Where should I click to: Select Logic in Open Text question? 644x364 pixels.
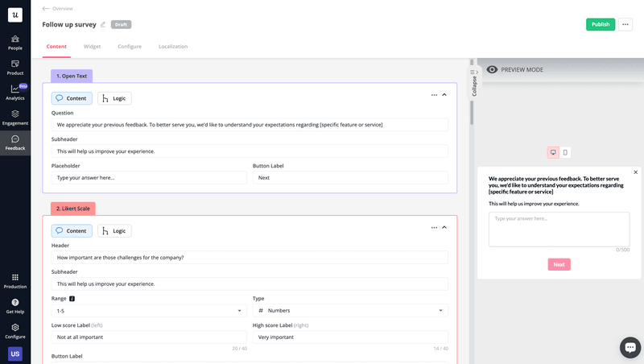tap(114, 98)
